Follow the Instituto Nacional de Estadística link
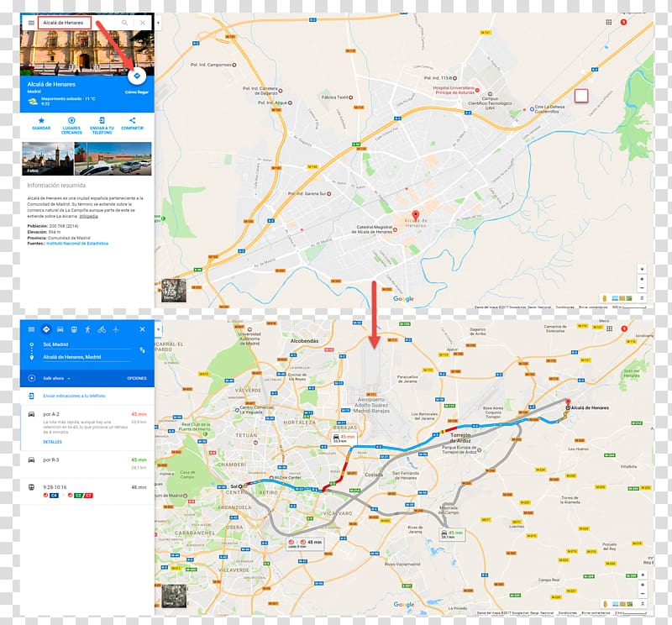 pos(77,244)
